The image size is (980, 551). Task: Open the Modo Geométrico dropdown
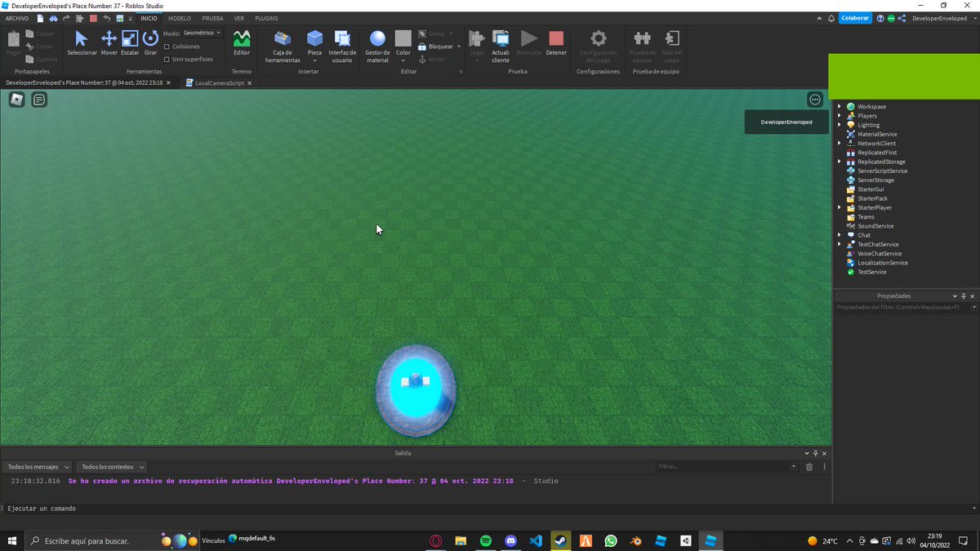pos(202,33)
